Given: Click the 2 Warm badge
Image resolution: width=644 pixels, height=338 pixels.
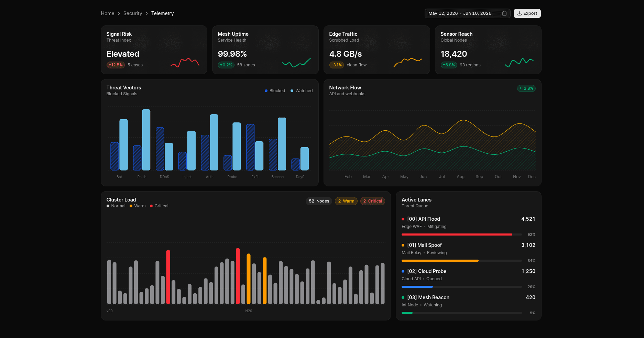Looking at the screenshot, I should (346, 201).
